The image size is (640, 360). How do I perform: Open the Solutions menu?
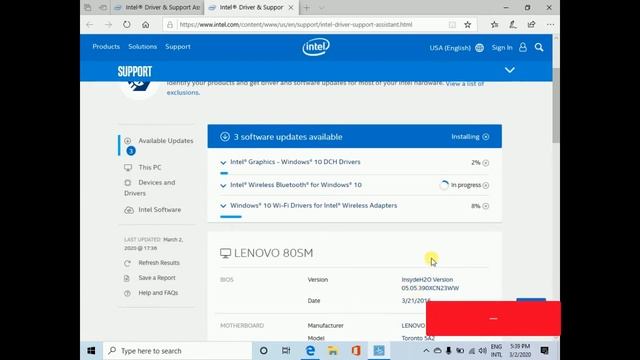click(x=142, y=47)
